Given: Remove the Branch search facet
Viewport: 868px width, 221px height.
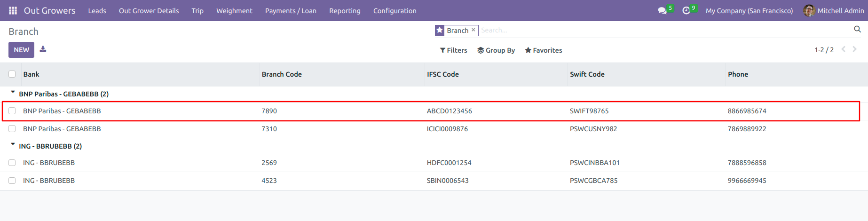Looking at the screenshot, I should 473,30.
